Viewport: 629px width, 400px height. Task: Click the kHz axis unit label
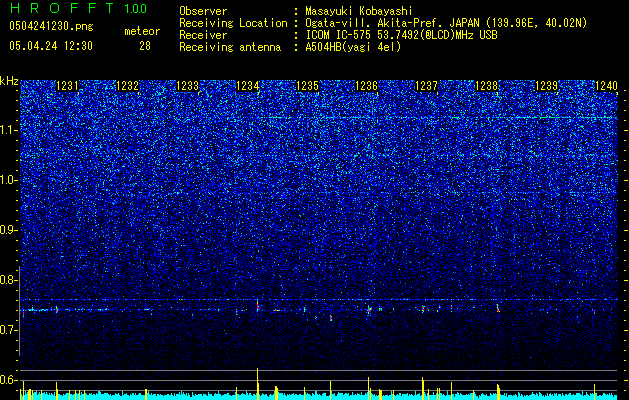coord(9,81)
